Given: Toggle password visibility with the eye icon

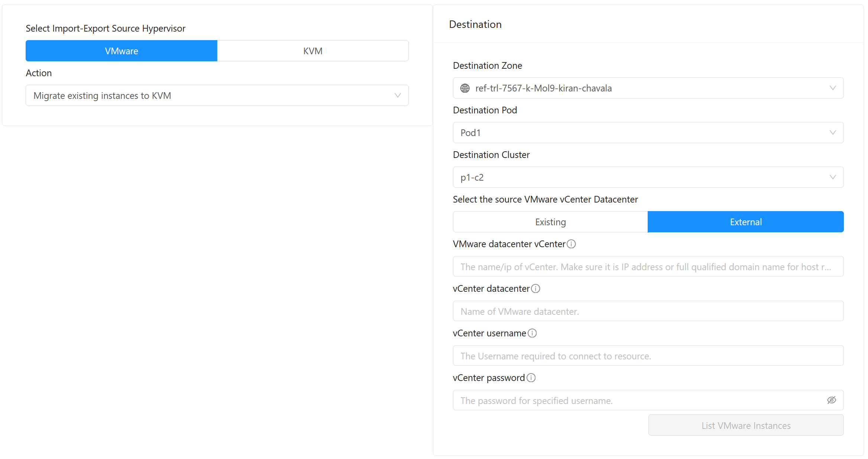Looking at the screenshot, I should pos(832,400).
